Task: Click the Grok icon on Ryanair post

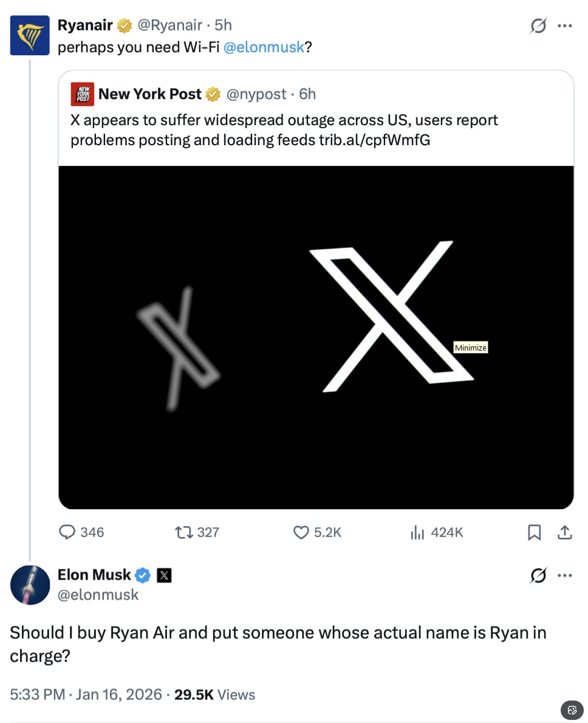Action: [x=538, y=26]
